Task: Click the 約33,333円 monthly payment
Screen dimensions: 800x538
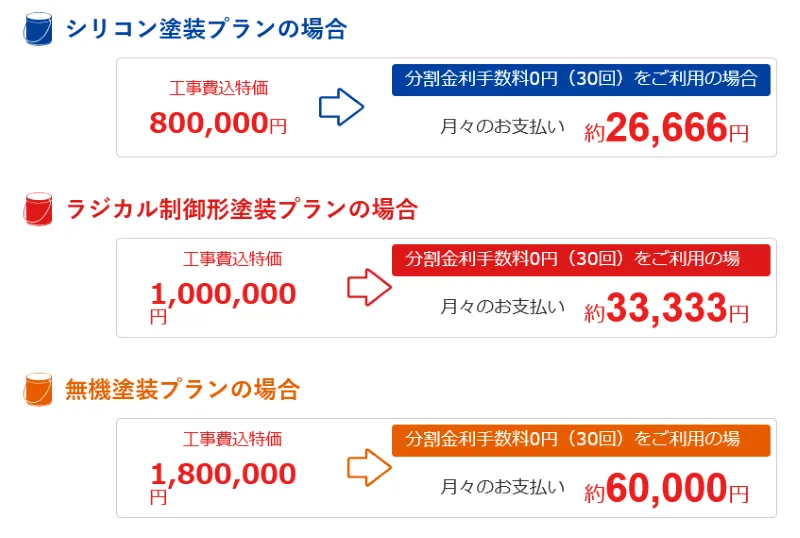Action: click(x=666, y=309)
